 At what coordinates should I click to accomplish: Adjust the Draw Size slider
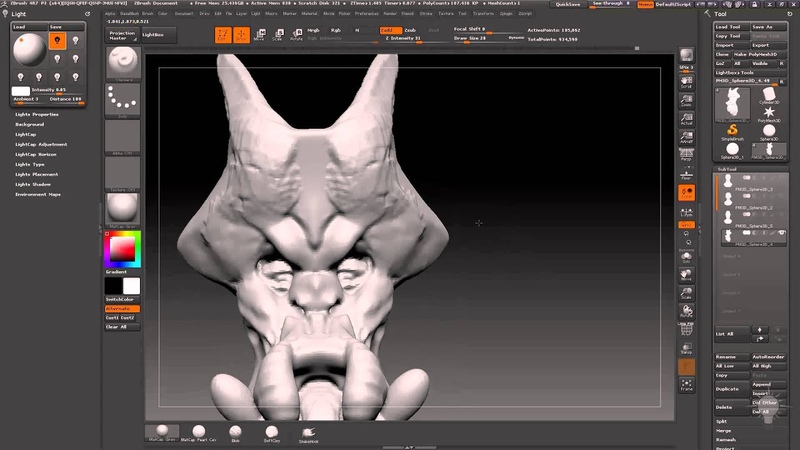point(489,39)
